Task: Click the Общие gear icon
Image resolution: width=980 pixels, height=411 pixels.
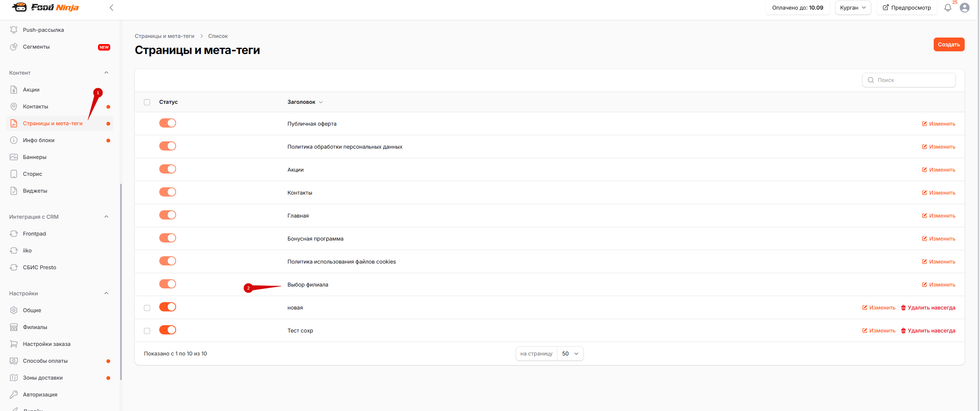Action: click(x=14, y=310)
